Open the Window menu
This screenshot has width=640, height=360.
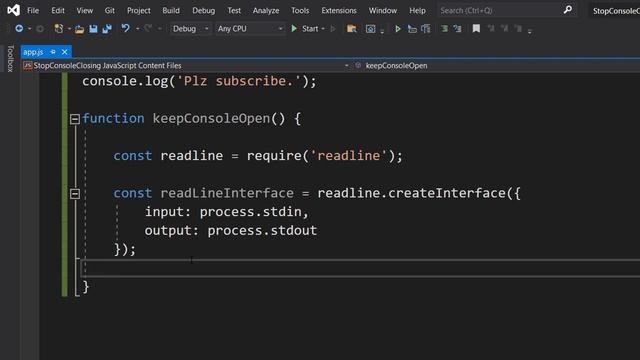click(x=383, y=11)
